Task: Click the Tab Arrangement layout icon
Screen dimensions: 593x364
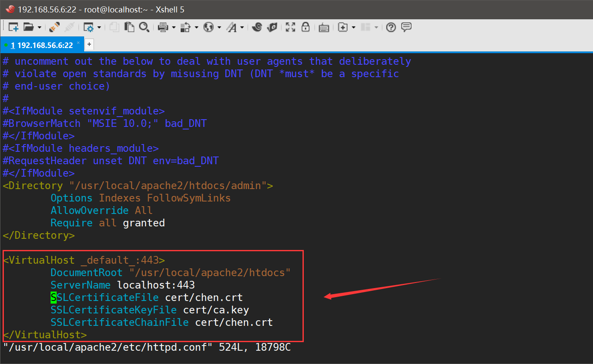Action: click(x=366, y=27)
